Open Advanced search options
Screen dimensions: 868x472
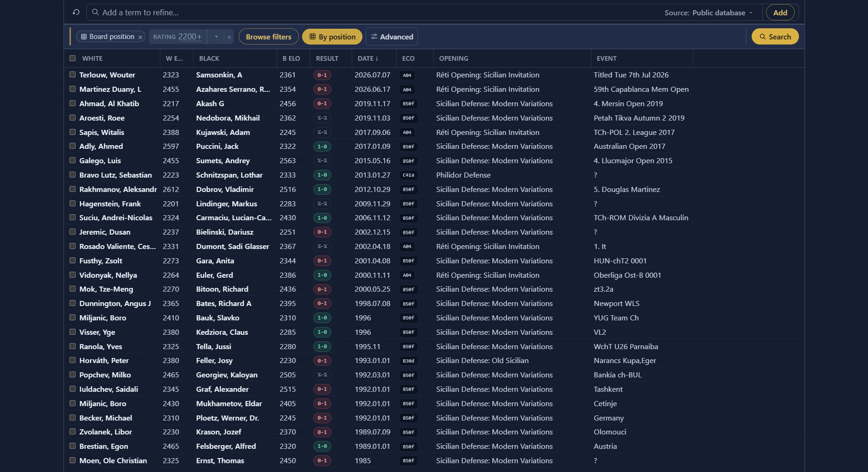click(392, 37)
